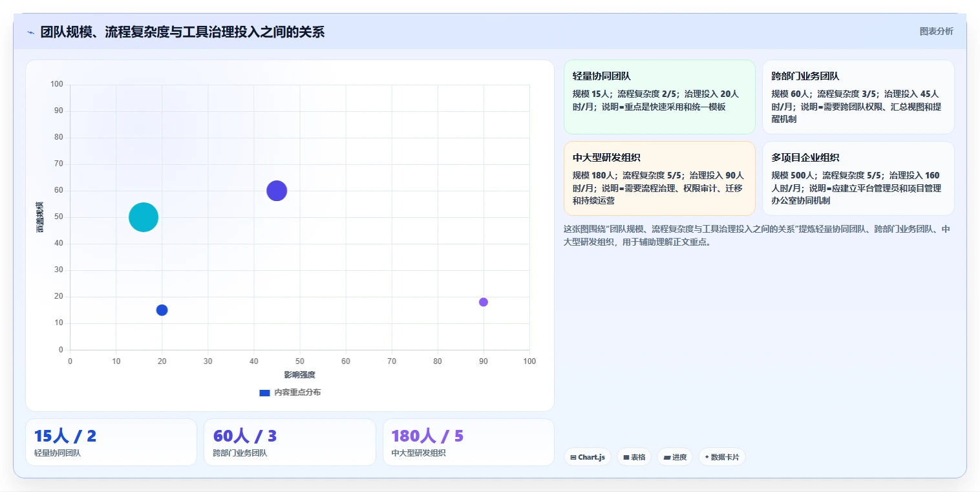Select the small purple bubble at x=90
The image size is (980, 492).
(x=484, y=302)
